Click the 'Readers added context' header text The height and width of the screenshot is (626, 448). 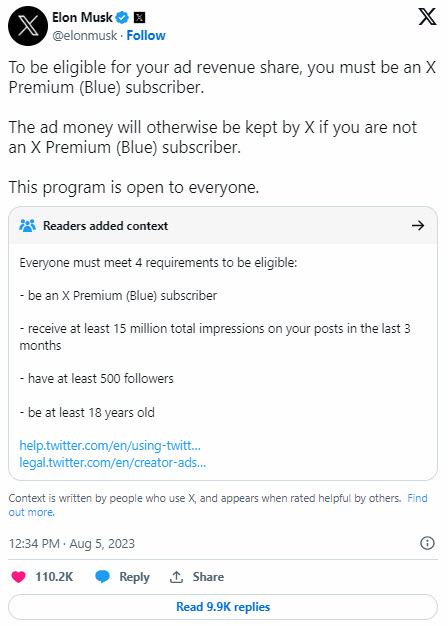(x=105, y=226)
